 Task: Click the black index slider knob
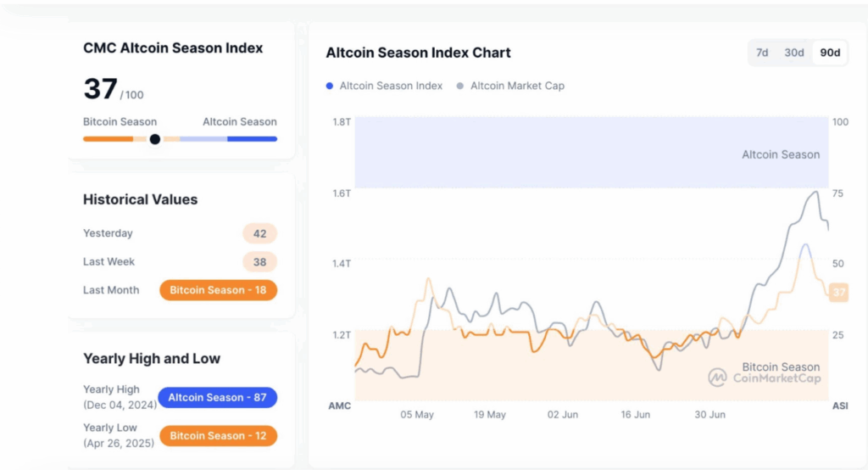(155, 139)
